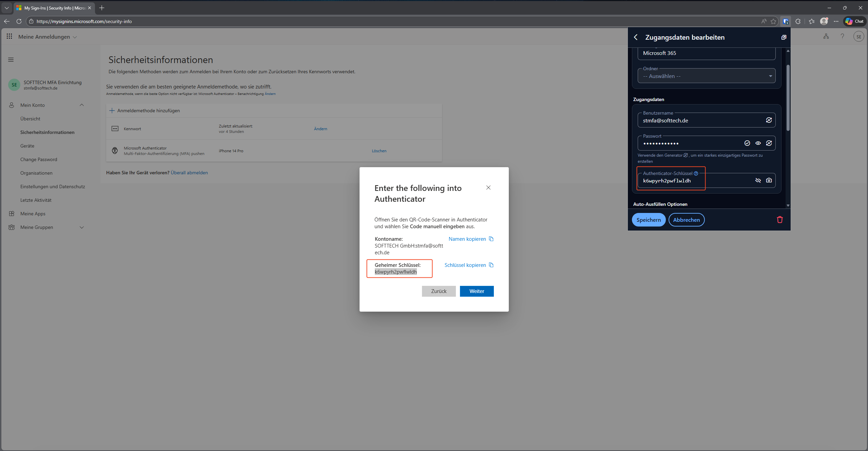Open the Microsoft app launcher grid

(x=9, y=36)
